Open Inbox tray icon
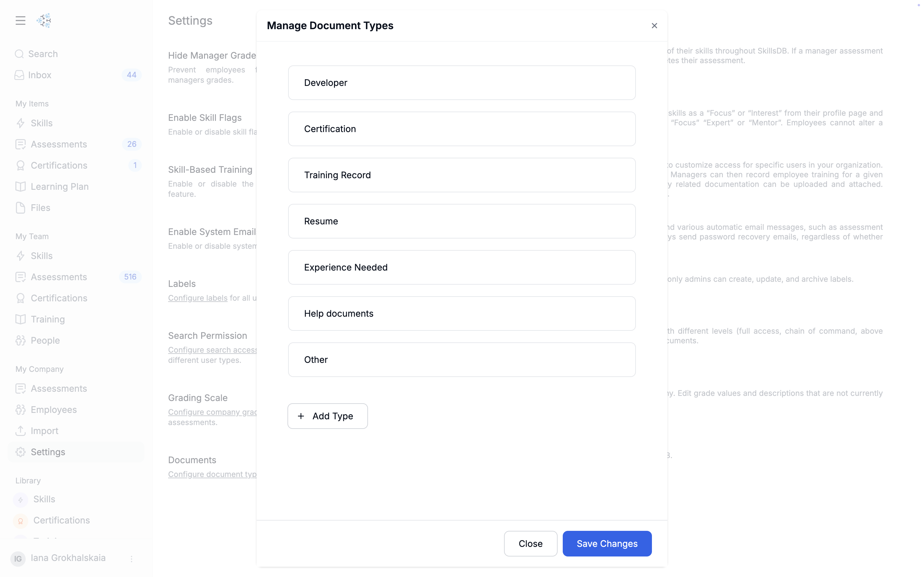Image resolution: width=924 pixels, height=577 pixels. point(19,75)
